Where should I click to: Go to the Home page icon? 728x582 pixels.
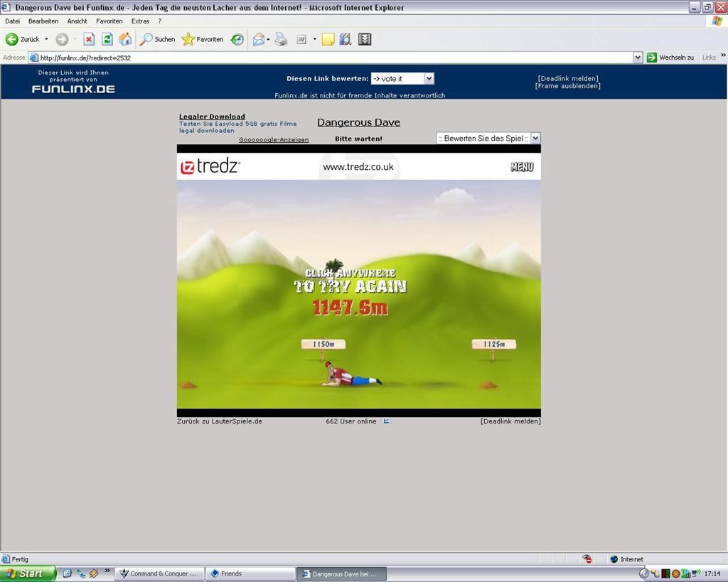pyautogui.click(x=125, y=40)
